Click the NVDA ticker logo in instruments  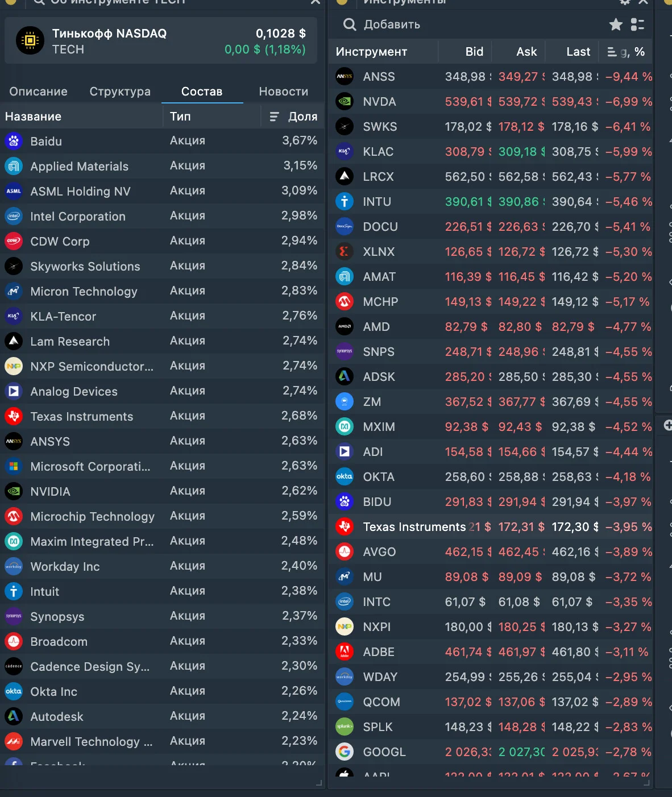pyautogui.click(x=345, y=101)
